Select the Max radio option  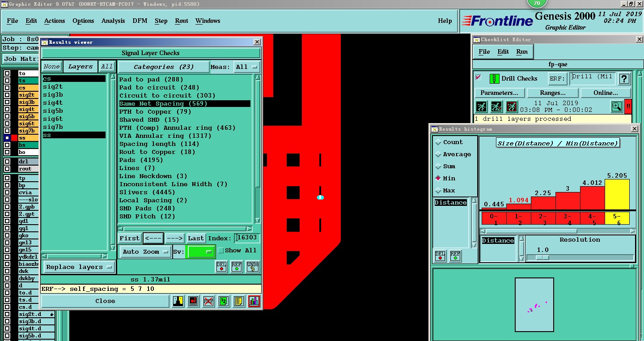(x=438, y=191)
